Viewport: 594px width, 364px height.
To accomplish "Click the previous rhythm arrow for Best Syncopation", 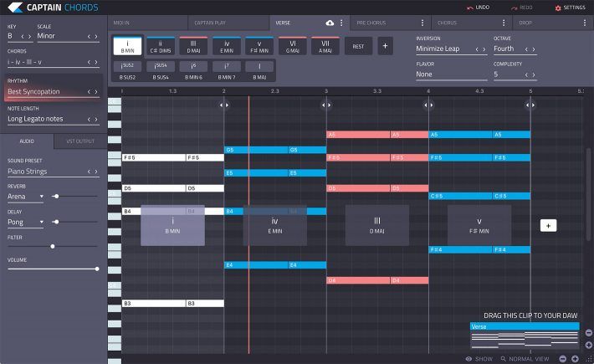I will pos(89,92).
